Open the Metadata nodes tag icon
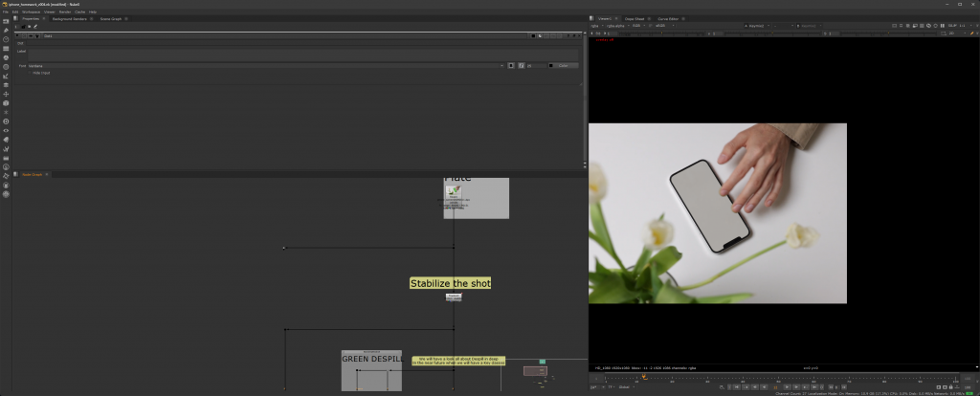 tap(6, 140)
